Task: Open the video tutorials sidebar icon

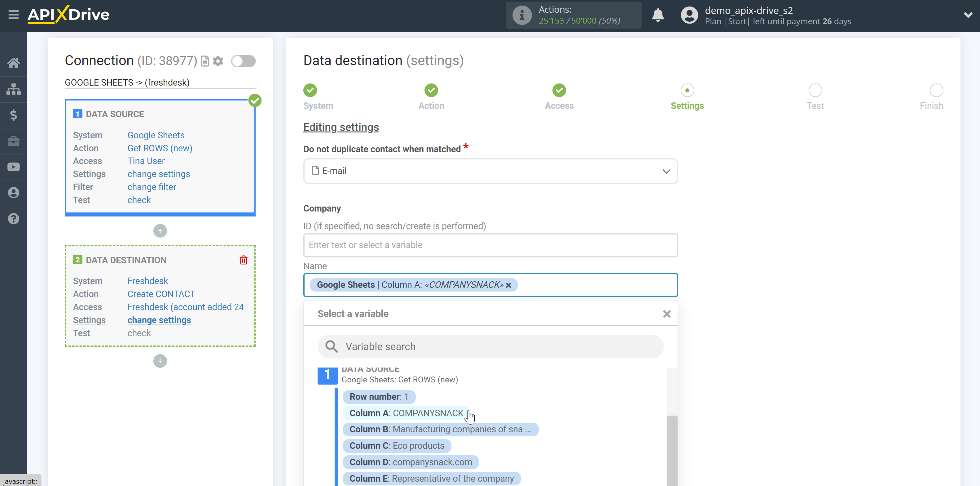Action: point(14,167)
